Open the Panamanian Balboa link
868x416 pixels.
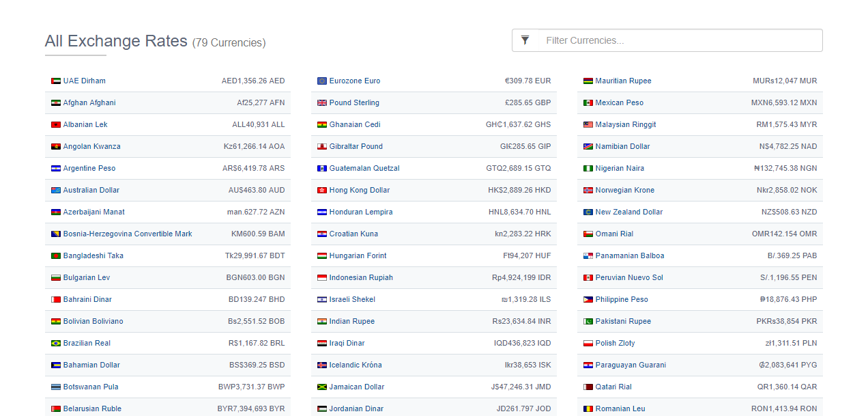(630, 255)
